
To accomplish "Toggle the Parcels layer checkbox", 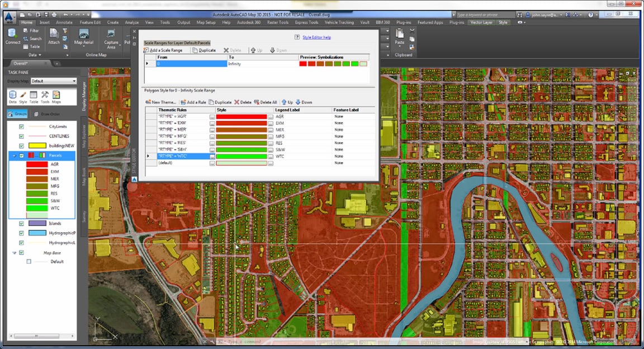I will click(22, 155).
